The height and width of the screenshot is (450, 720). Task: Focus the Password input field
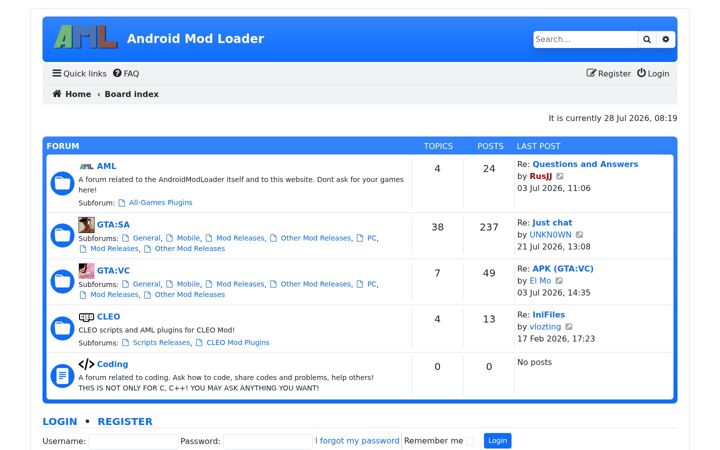tap(267, 441)
